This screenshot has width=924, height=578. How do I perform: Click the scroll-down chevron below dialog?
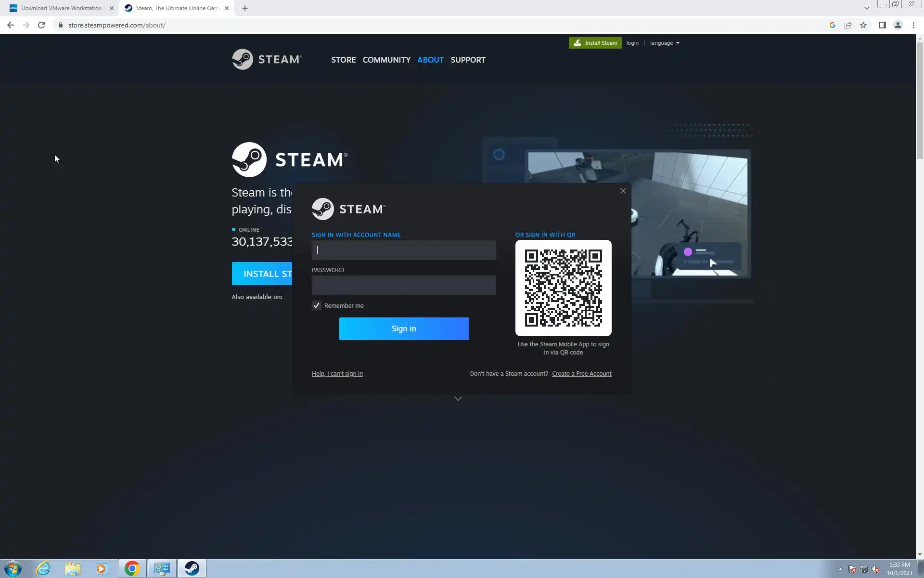pos(458,398)
